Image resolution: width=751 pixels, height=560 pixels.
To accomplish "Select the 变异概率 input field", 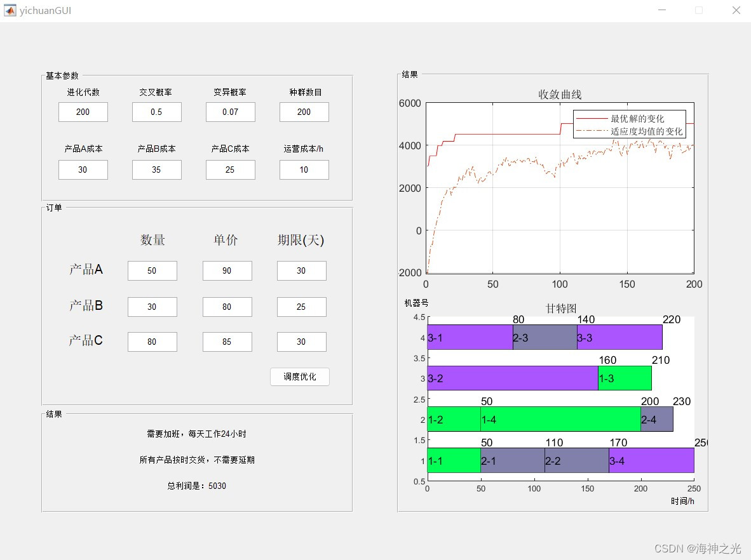I will 230,112.
